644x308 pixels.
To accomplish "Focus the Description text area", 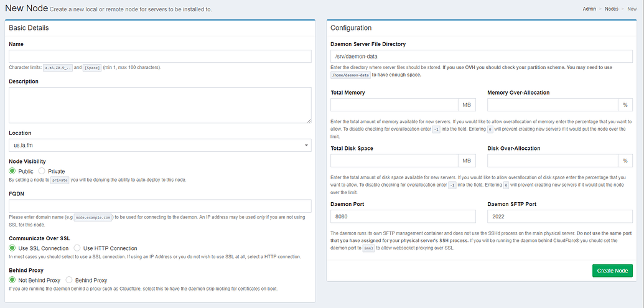I will coord(160,105).
